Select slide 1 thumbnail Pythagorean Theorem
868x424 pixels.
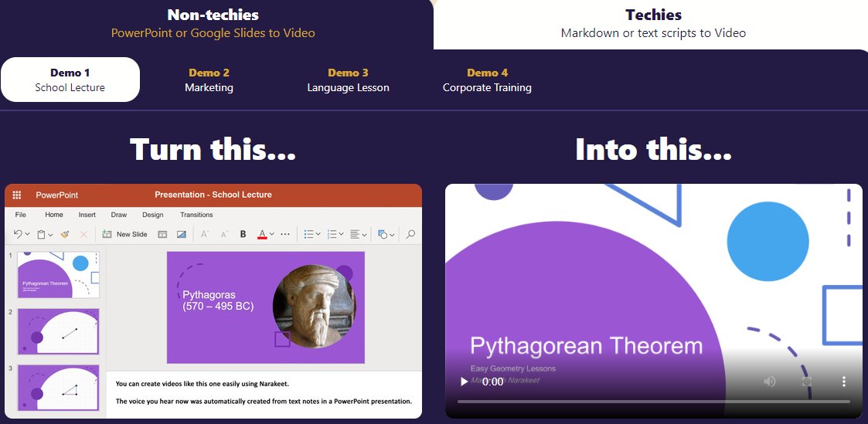pos(58,275)
